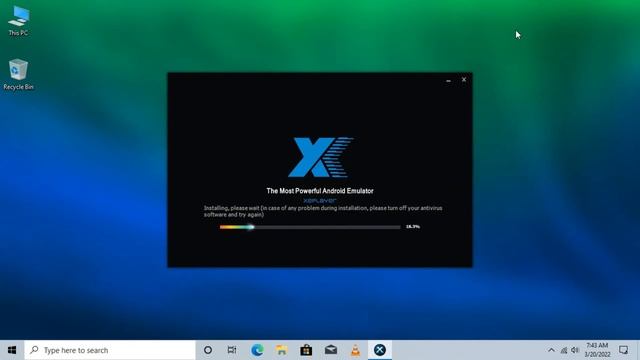
Task: Open the Action Center notifications icon
Action: coord(623,350)
